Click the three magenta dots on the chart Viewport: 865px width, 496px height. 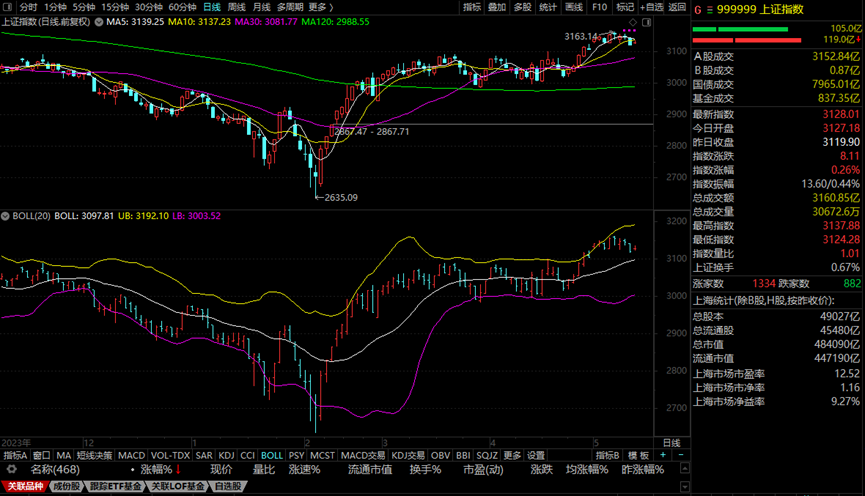coord(629,30)
